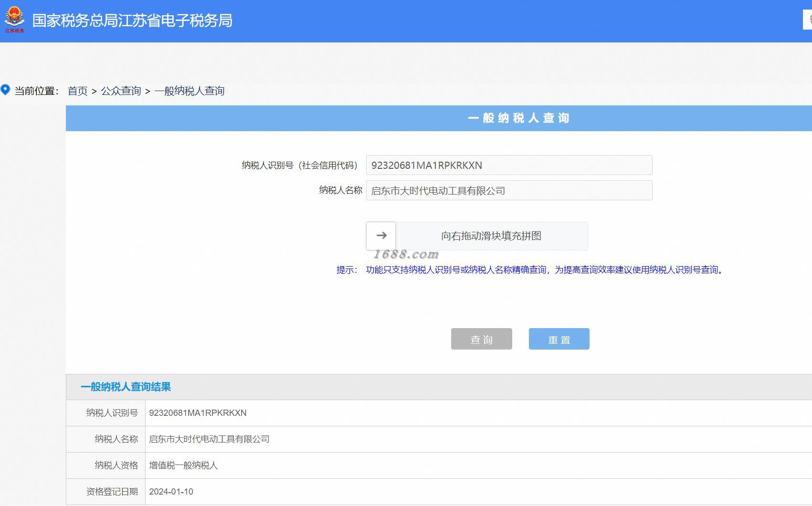Click the blue 重置 button
Viewport: 812px width, 506px height.
pyautogui.click(x=559, y=339)
